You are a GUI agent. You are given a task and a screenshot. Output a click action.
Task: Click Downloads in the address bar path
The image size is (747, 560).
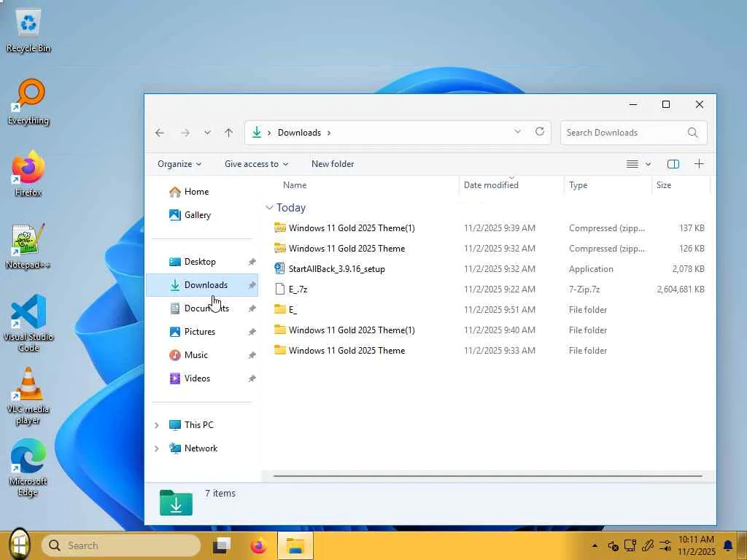(x=299, y=133)
